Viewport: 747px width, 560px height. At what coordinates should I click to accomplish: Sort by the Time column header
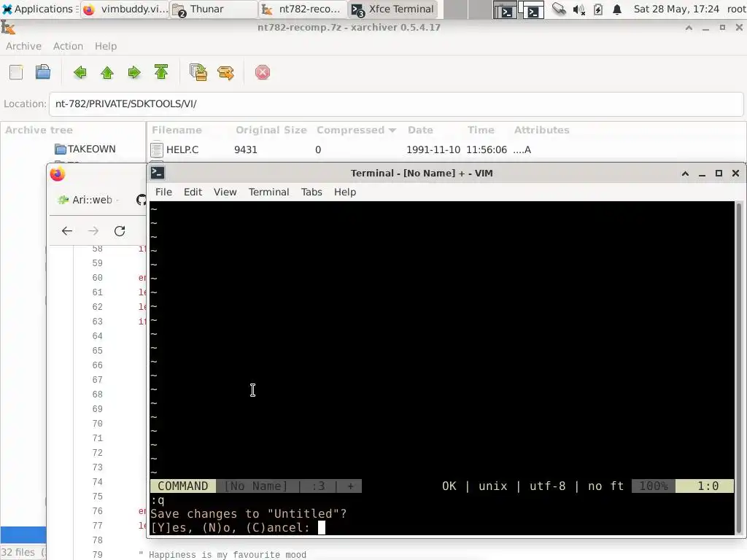(481, 130)
